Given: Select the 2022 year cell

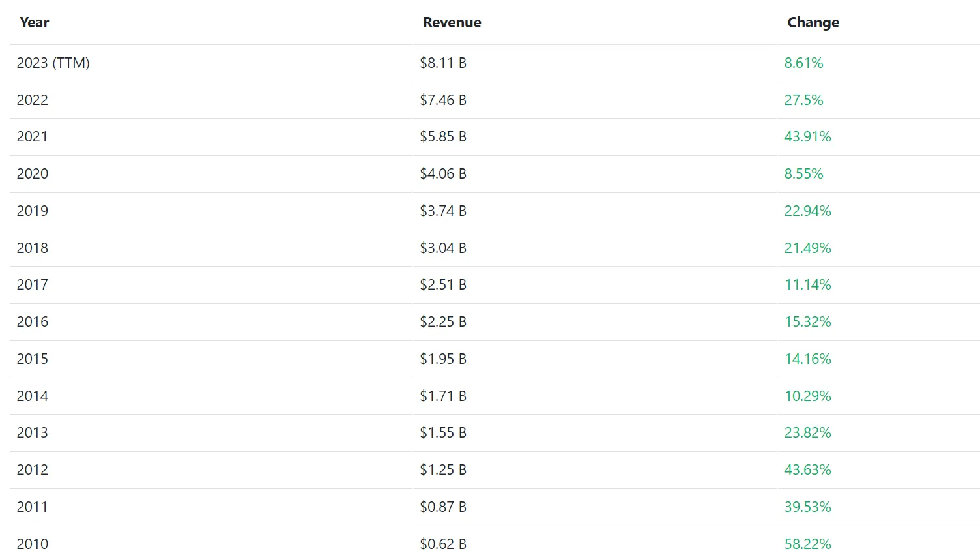Looking at the screenshot, I should coord(33,100).
